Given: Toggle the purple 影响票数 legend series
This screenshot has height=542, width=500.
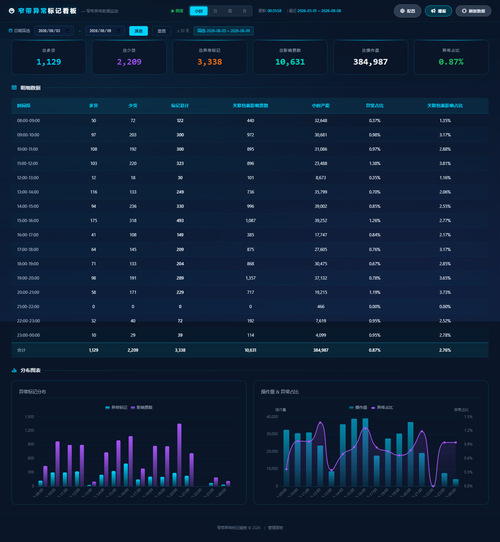Looking at the screenshot, I should (x=142, y=408).
